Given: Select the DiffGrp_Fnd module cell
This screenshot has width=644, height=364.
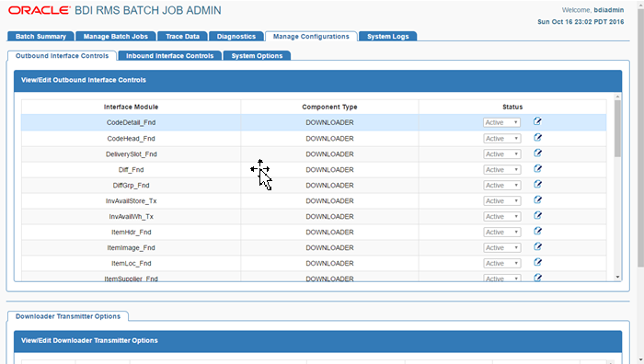Looking at the screenshot, I should pos(131,186).
